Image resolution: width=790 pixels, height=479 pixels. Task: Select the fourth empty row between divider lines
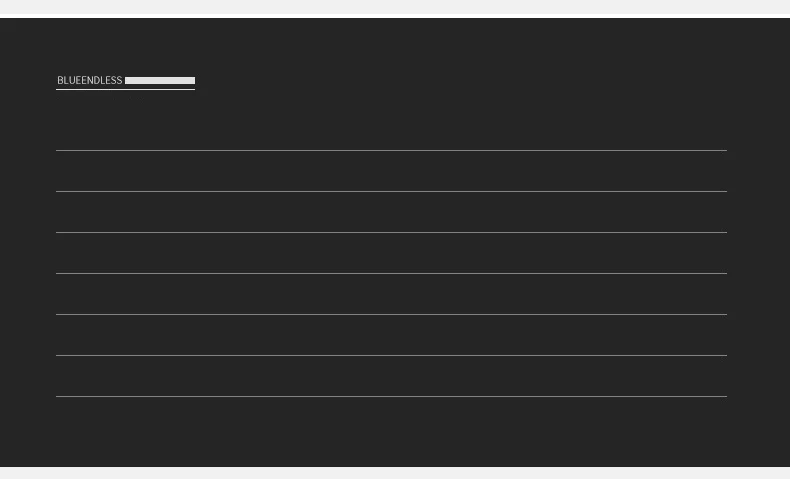point(391,294)
